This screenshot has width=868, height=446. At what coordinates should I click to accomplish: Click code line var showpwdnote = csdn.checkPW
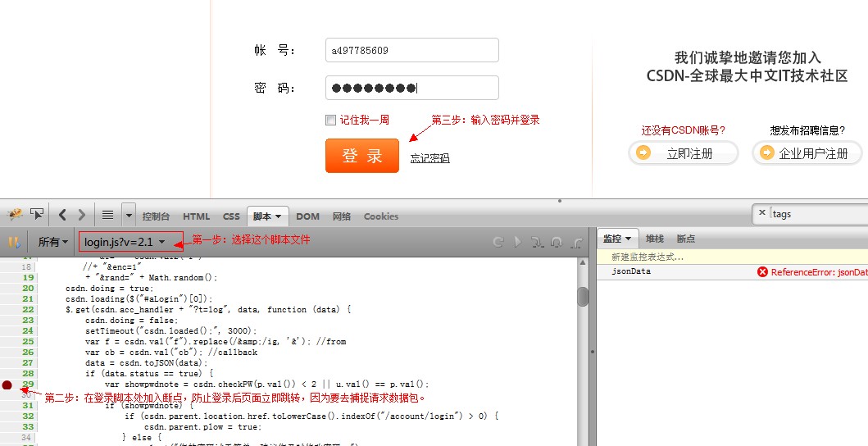267,384
